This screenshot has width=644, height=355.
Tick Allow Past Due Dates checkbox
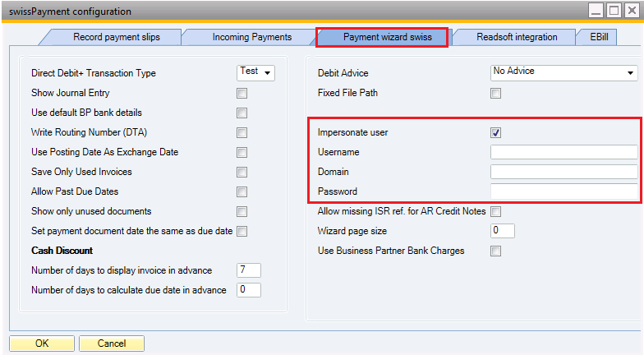pyautogui.click(x=241, y=192)
